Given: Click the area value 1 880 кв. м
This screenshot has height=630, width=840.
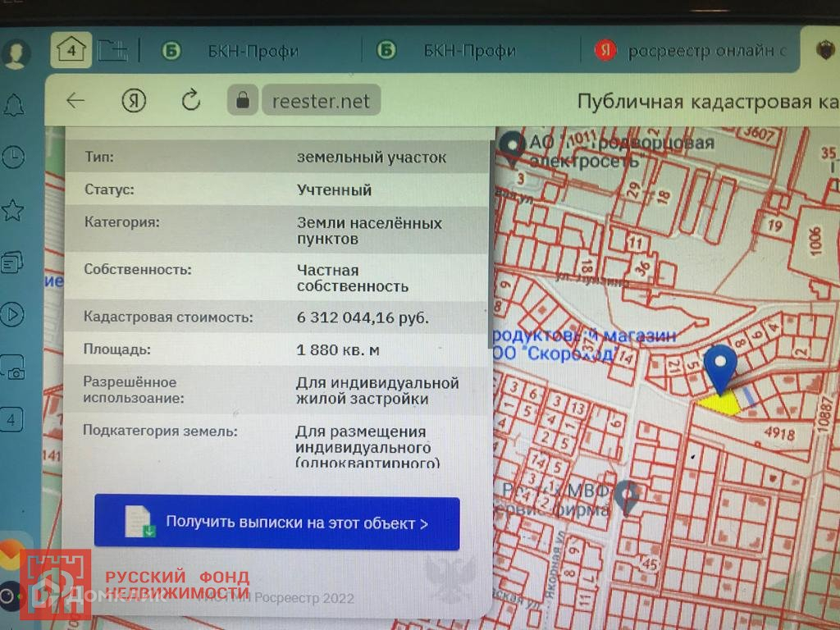Looking at the screenshot, I should coord(338,350).
